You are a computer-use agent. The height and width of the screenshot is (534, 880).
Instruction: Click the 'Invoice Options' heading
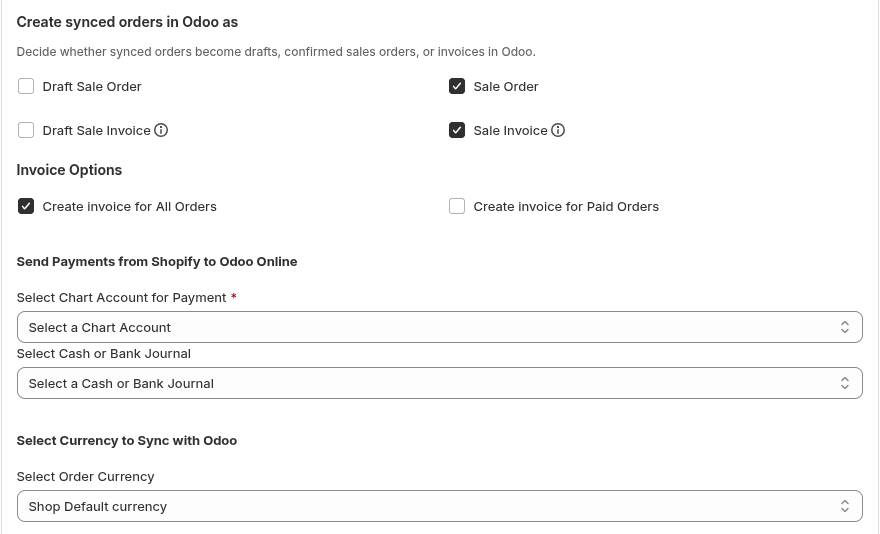pos(69,170)
